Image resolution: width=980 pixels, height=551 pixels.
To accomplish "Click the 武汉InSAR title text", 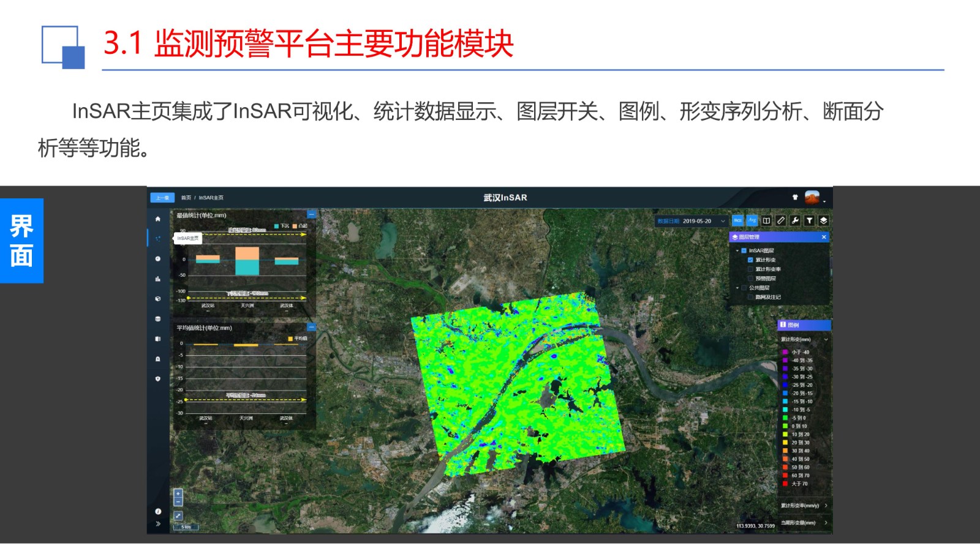I will coord(505,198).
